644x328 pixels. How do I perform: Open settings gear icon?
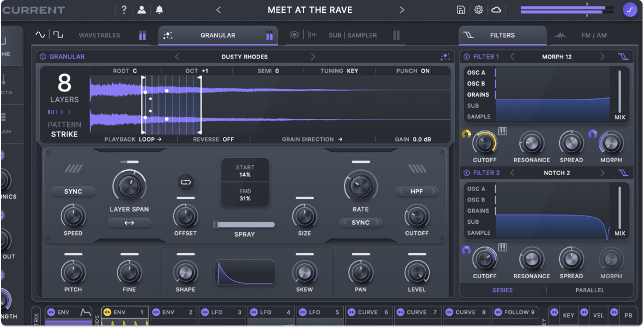[478, 10]
